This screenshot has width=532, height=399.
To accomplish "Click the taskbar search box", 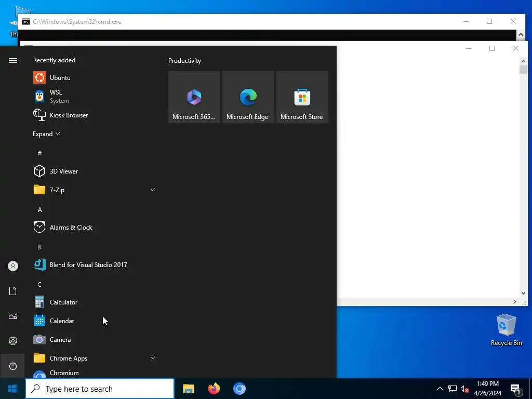I will click(x=100, y=389).
